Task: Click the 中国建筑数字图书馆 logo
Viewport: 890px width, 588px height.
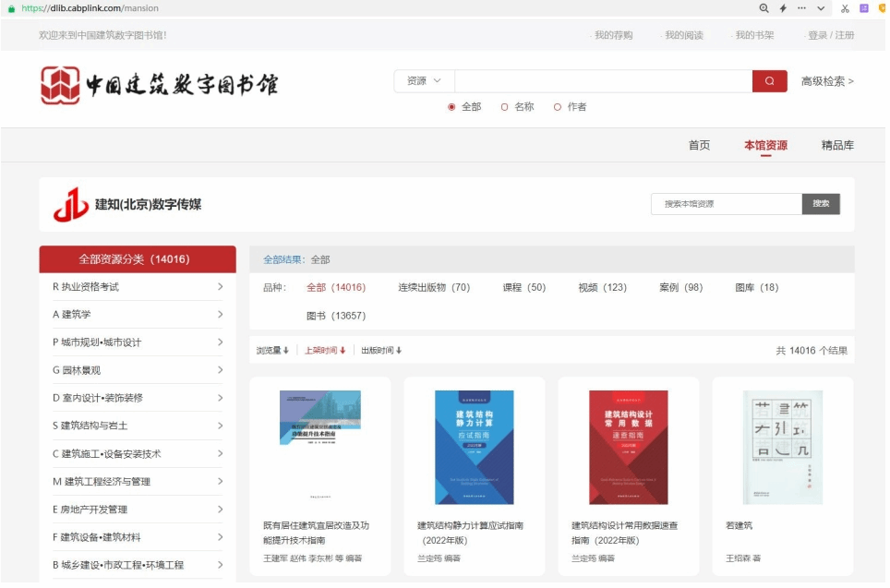Action: tap(159, 85)
